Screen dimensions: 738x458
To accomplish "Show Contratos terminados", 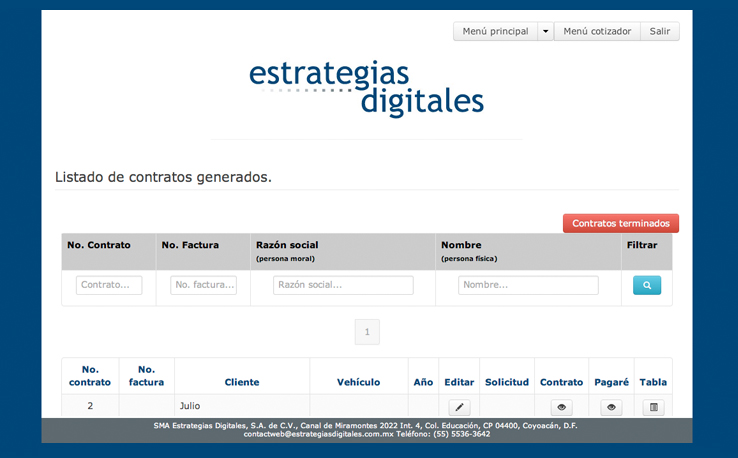I will (x=621, y=224).
